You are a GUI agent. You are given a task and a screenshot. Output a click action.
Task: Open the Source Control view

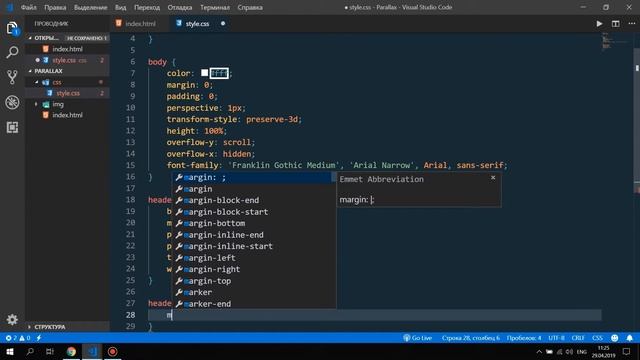coord(12,77)
